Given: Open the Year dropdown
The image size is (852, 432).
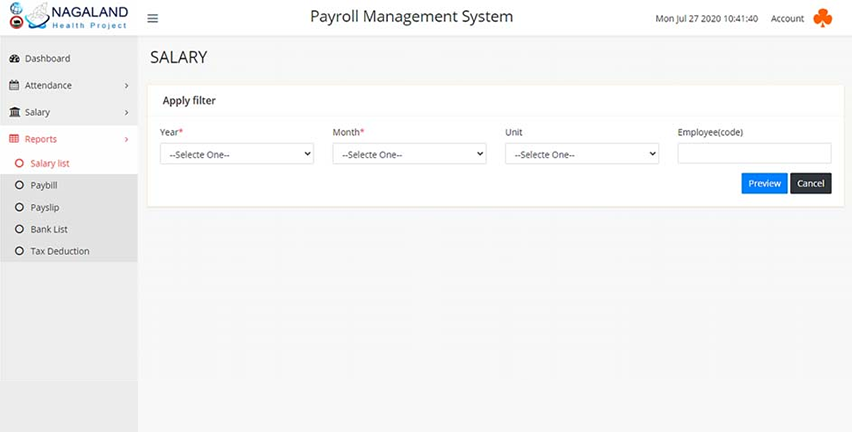Looking at the screenshot, I should pyautogui.click(x=237, y=154).
